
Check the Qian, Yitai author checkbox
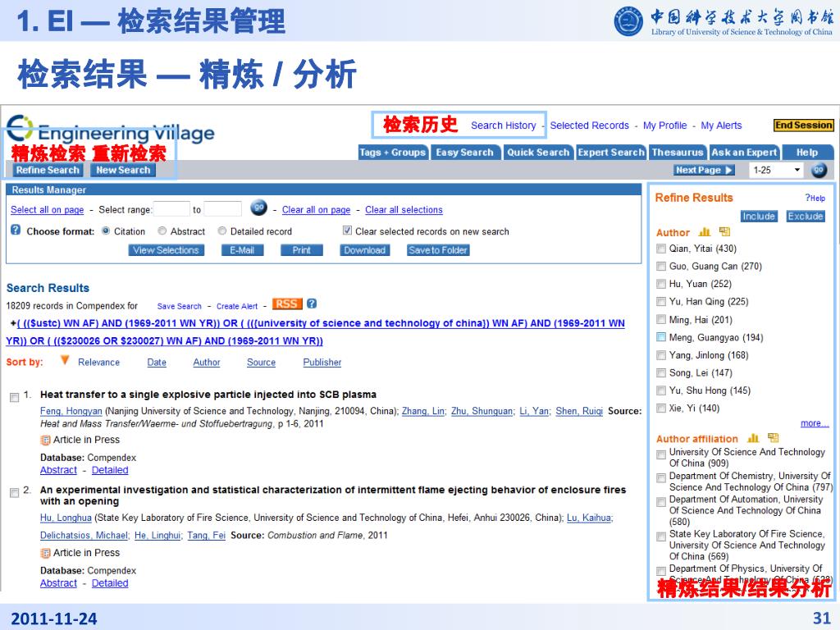661,249
